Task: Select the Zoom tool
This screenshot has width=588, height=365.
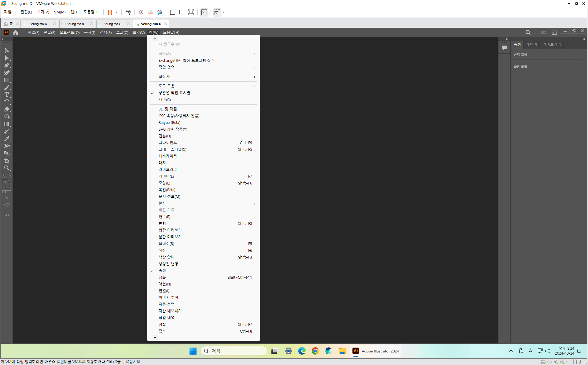Action: pyautogui.click(x=7, y=168)
